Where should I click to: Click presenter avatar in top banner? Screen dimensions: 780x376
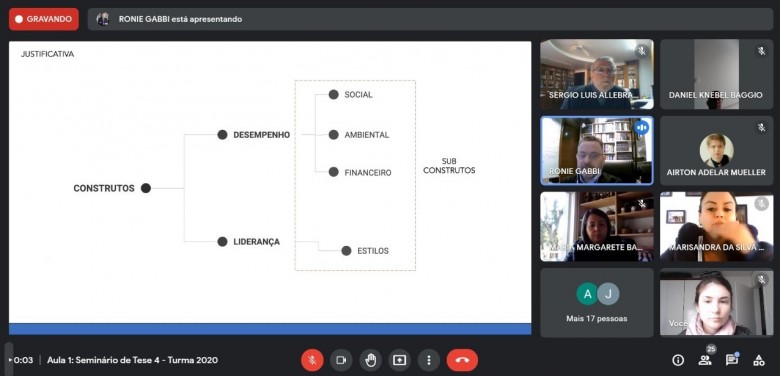coord(103,19)
